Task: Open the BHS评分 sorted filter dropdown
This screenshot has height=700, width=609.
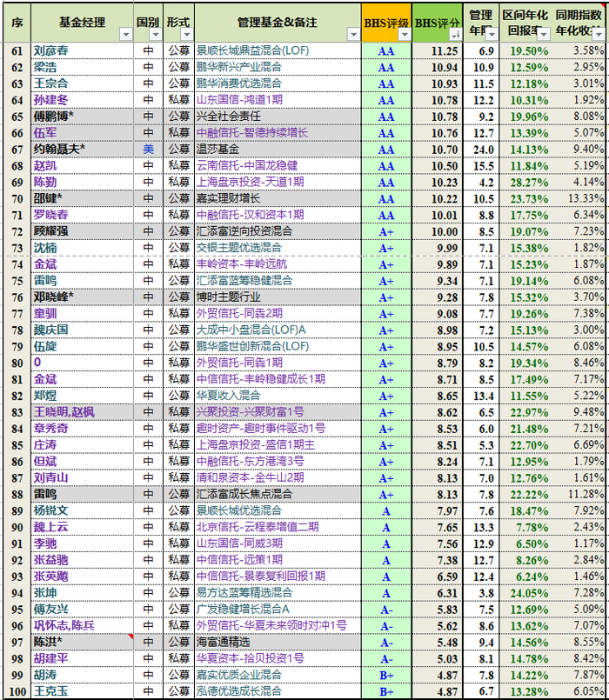Action: 456,35
